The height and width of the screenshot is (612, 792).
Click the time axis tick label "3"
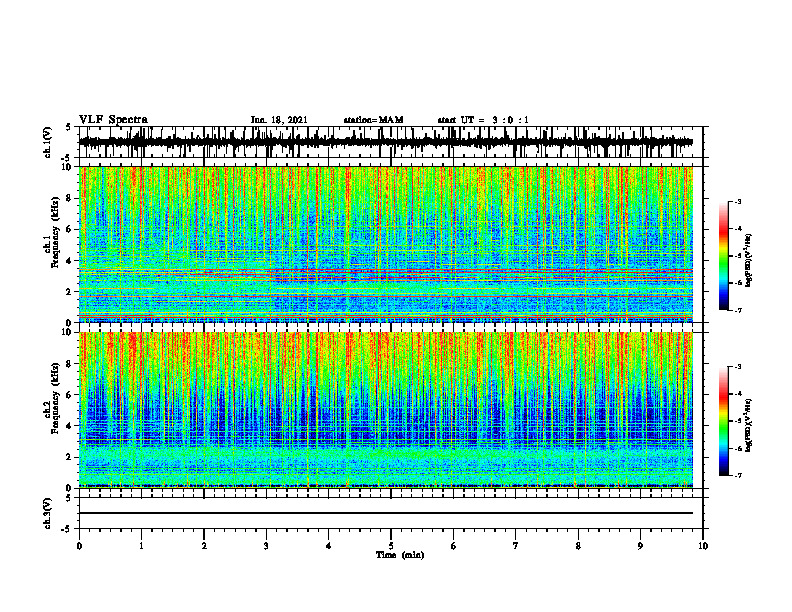point(266,546)
